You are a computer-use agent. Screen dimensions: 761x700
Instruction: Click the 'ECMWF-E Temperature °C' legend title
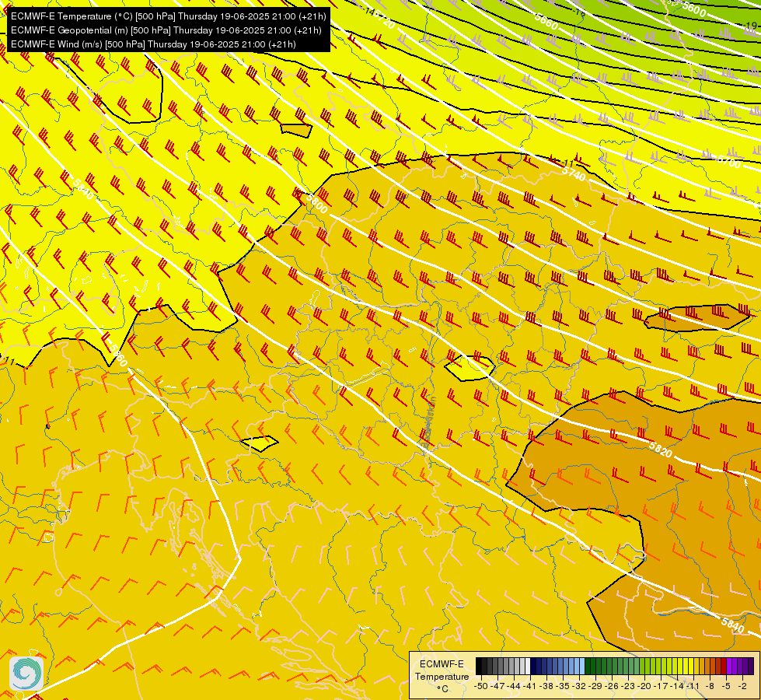(442, 676)
